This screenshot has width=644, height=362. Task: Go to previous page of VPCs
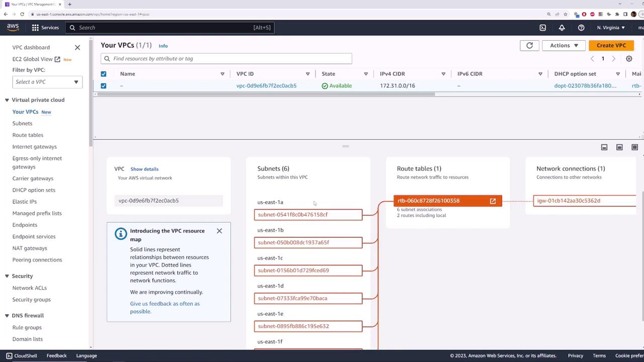pyautogui.click(x=592, y=59)
